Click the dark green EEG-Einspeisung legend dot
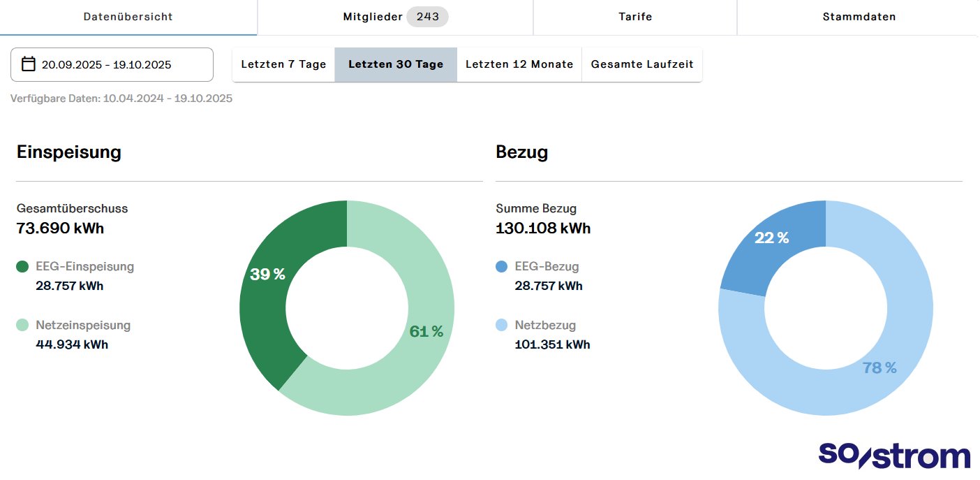This screenshot has height=480, width=980. pyautogui.click(x=22, y=266)
